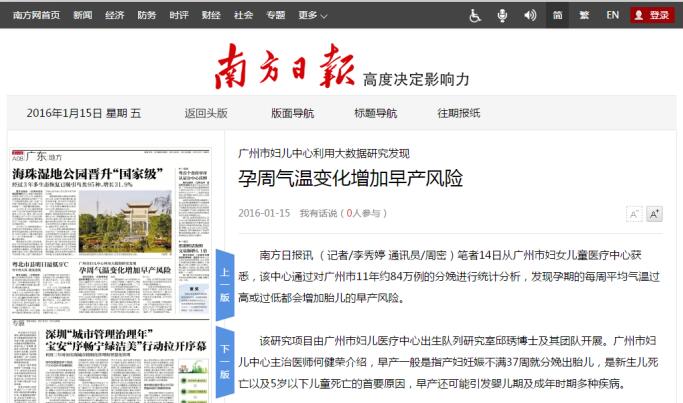Click the A08 广东 page header label
Screen dimensions: 683x403
[37, 156]
